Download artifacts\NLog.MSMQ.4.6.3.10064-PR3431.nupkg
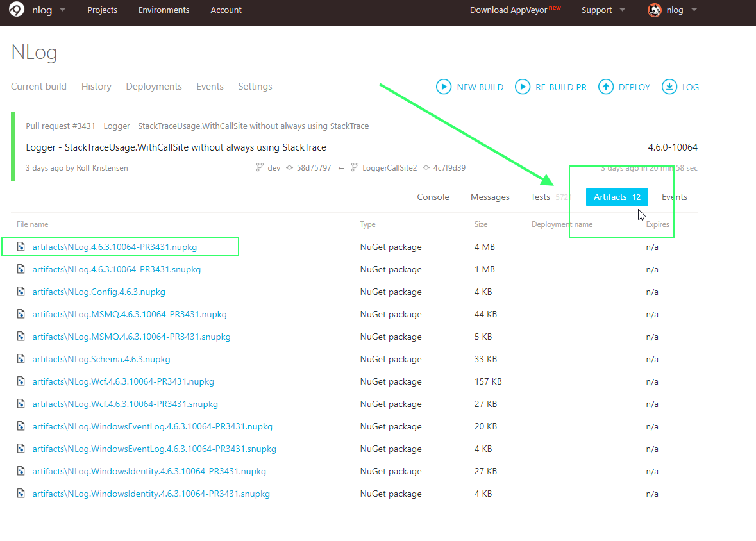 point(130,314)
